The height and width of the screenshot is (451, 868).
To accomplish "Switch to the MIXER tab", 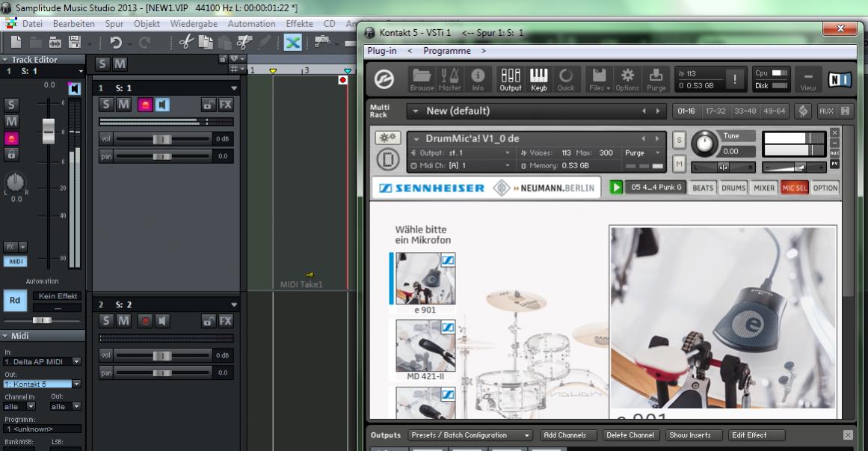I will point(764,188).
